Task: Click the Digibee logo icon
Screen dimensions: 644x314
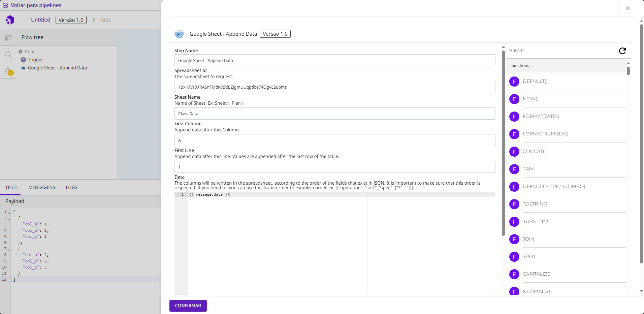Action: coord(10,20)
